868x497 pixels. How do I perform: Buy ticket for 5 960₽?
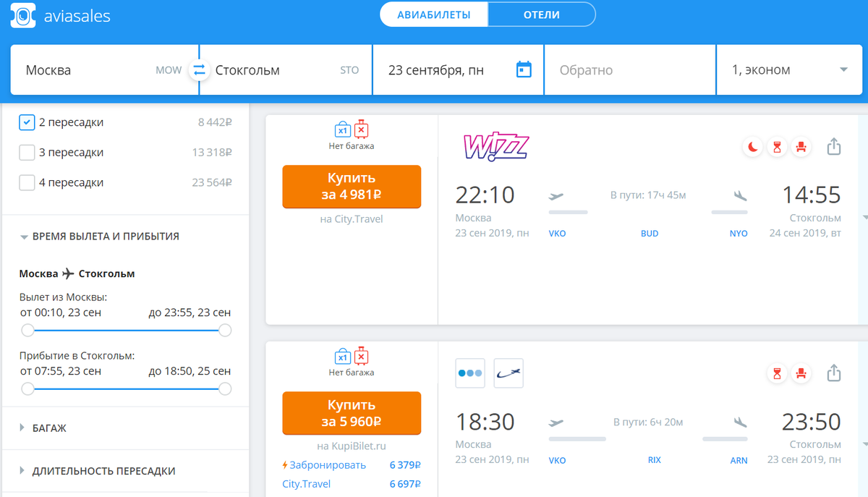[352, 413]
